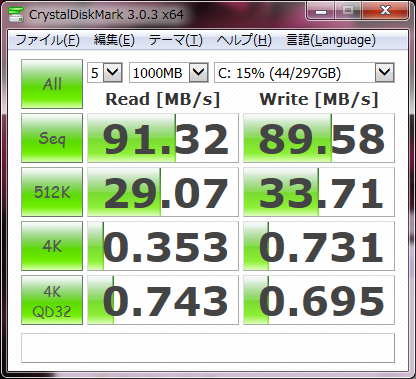Image resolution: width=416 pixels, height=379 pixels.
Task: Start the Seq benchmark test
Action: pos(52,138)
